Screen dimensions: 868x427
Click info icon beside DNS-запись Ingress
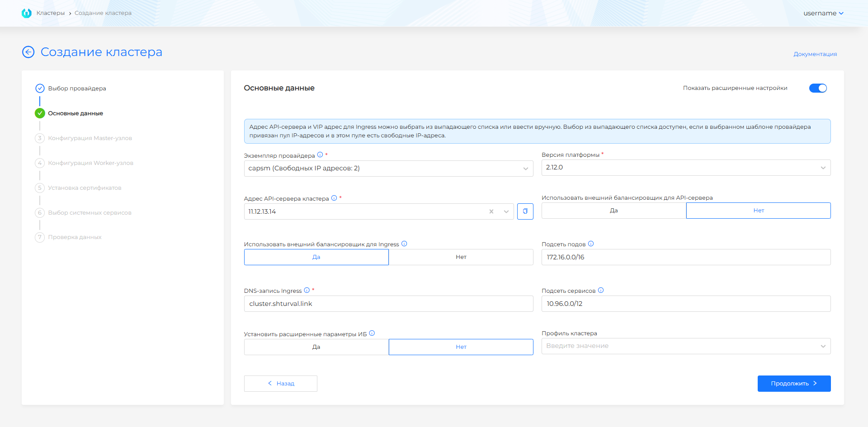(x=307, y=291)
